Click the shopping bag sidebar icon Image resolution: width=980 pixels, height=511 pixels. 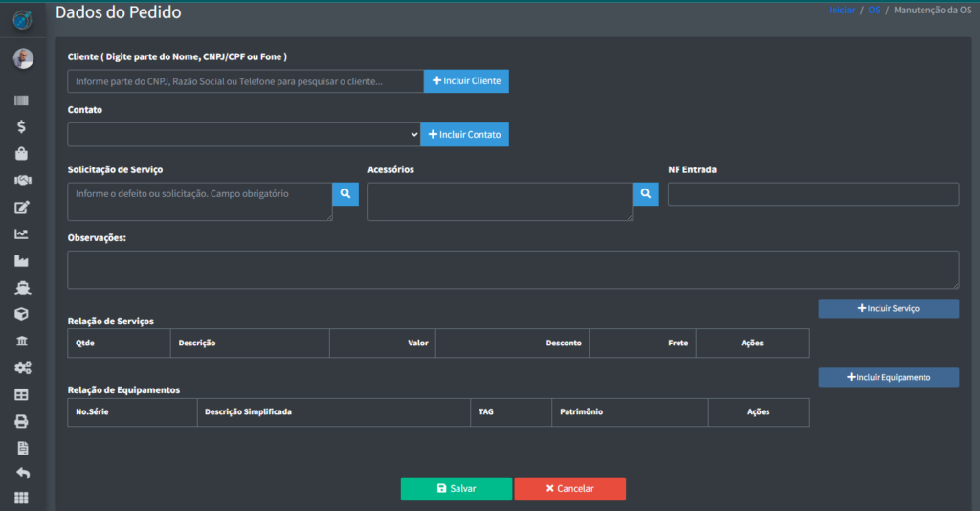[21, 153]
